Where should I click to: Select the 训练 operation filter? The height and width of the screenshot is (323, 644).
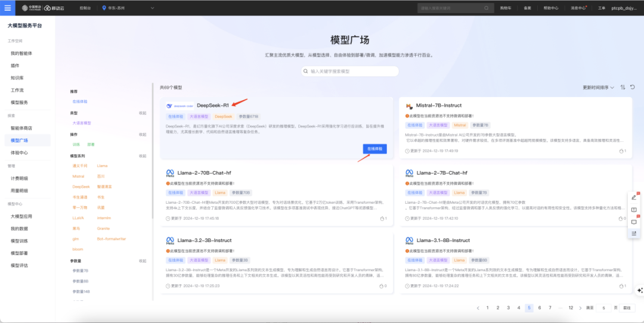[x=76, y=144]
